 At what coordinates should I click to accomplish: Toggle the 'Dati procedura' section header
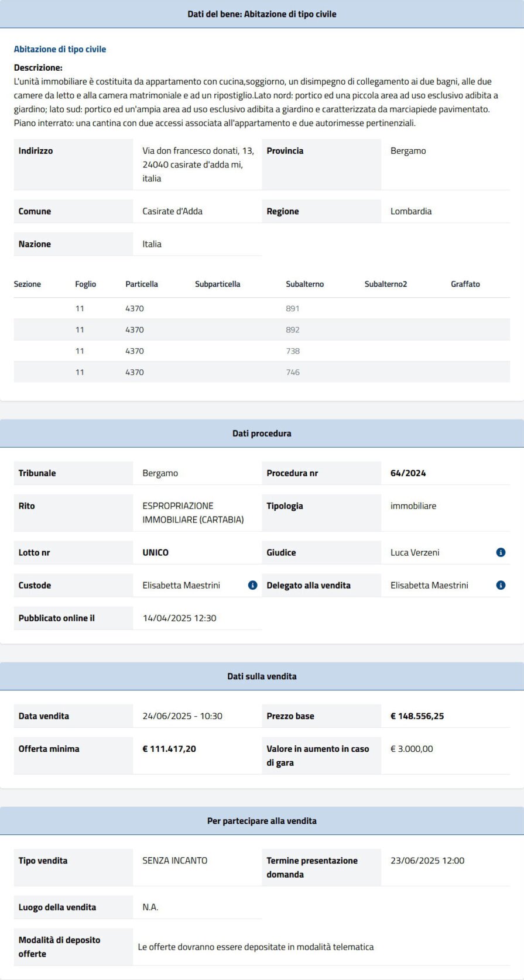tap(262, 434)
